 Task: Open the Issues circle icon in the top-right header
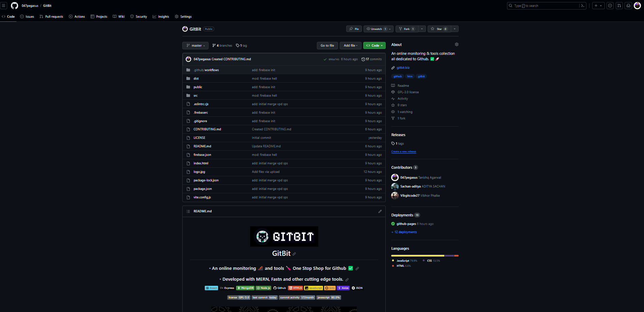(x=610, y=6)
